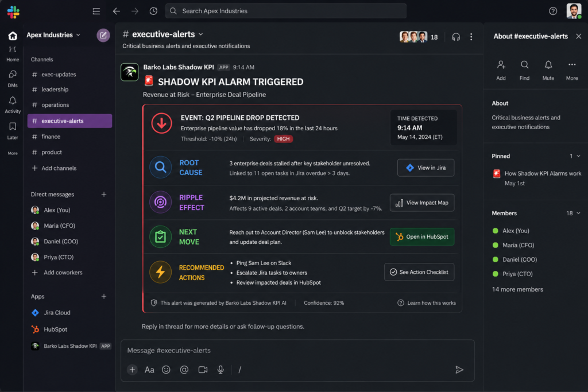Start a huddle with the headphones icon

point(455,37)
